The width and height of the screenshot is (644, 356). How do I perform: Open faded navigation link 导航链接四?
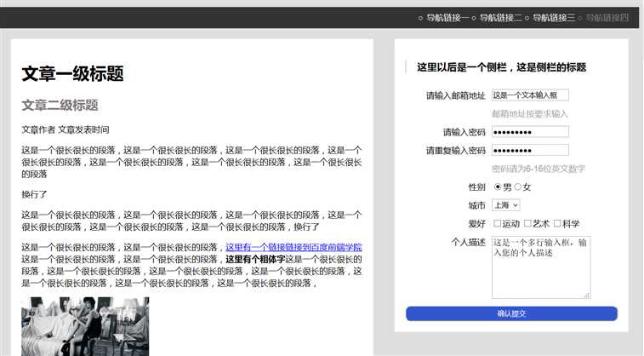(607, 18)
